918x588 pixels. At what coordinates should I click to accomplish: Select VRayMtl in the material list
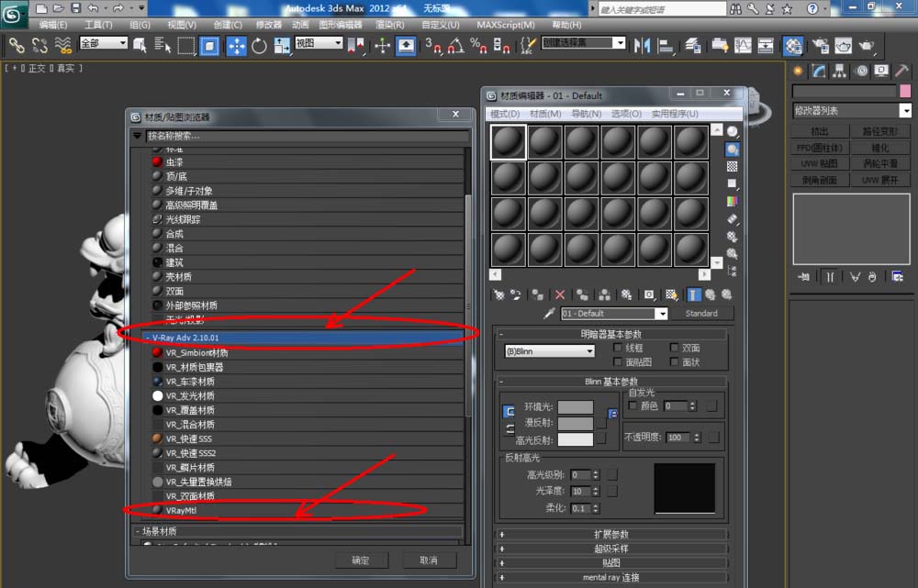click(307, 510)
